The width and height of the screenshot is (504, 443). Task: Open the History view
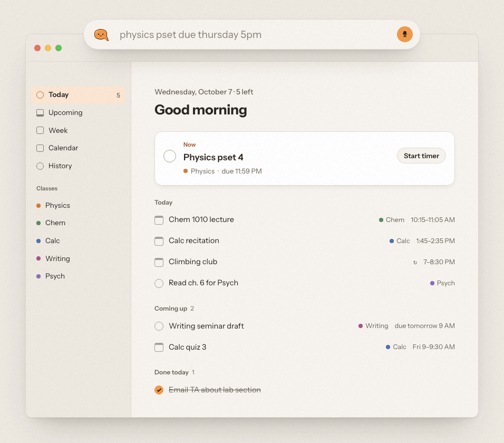click(x=78, y=166)
